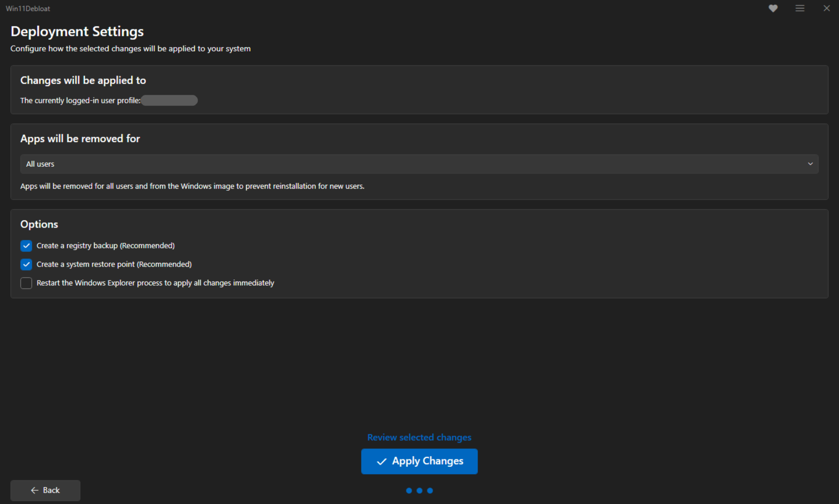Click the Deployment Settings heading
The width and height of the screenshot is (839, 504).
(77, 31)
